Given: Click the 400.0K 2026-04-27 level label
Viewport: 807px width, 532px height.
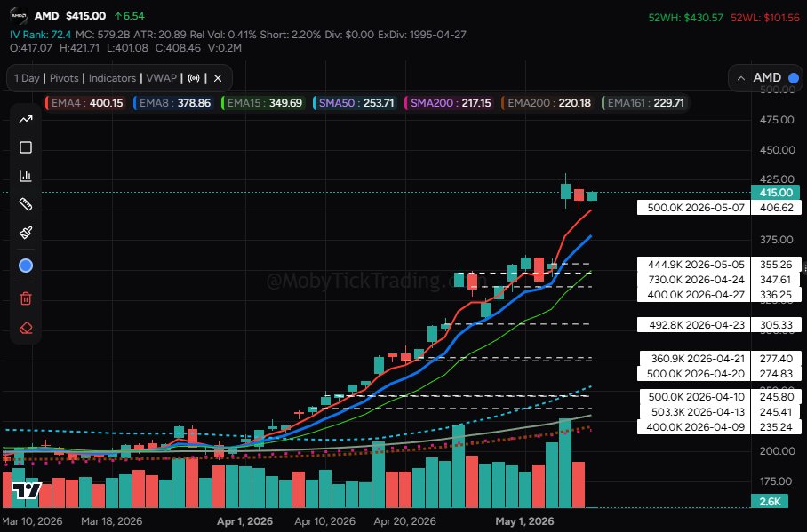Looking at the screenshot, I should coord(694,294).
